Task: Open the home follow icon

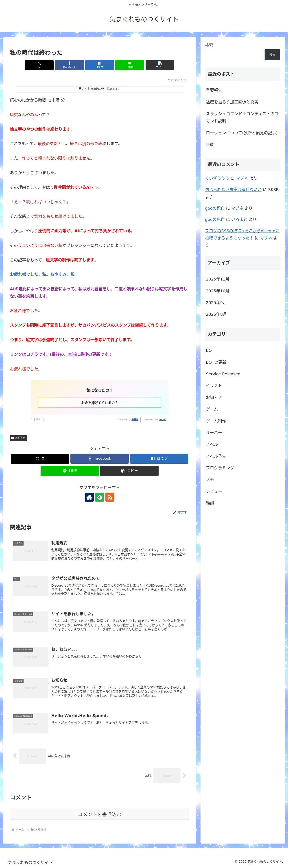Action: click(x=89, y=497)
